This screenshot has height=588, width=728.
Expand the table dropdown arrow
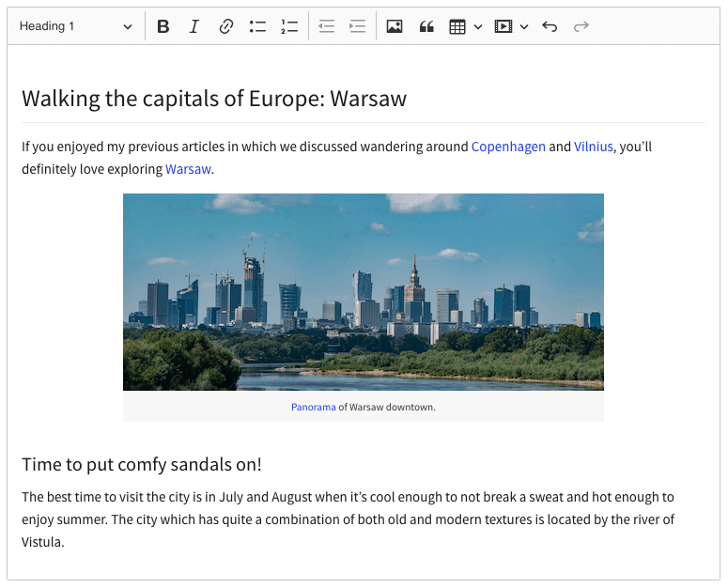coord(478,26)
